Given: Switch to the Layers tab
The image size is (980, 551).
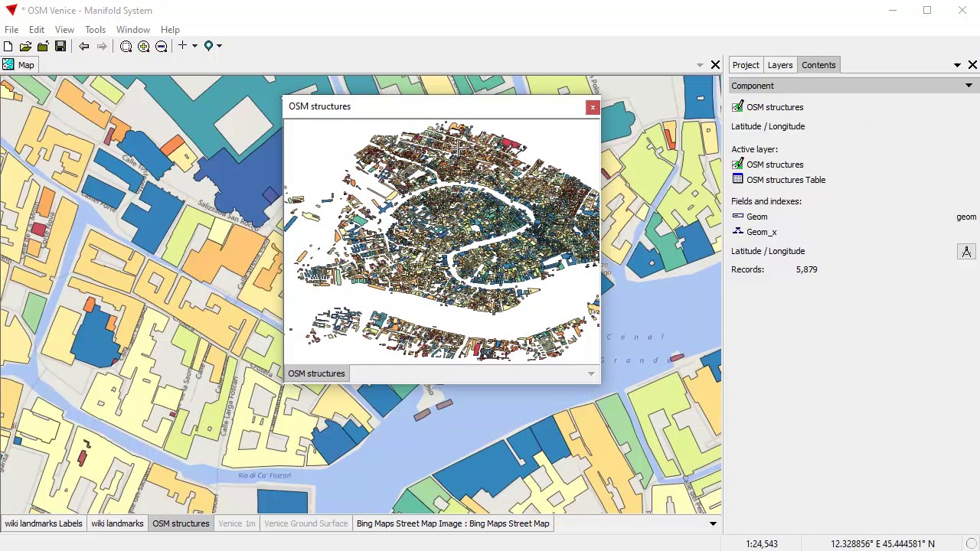Looking at the screenshot, I should pyautogui.click(x=779, y=65).
